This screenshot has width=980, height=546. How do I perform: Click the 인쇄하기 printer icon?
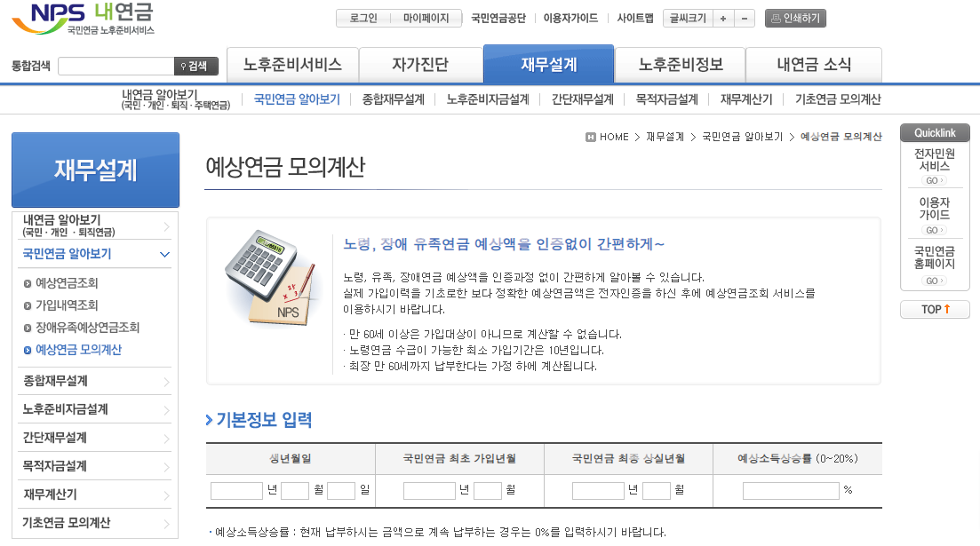pos(775,18)
